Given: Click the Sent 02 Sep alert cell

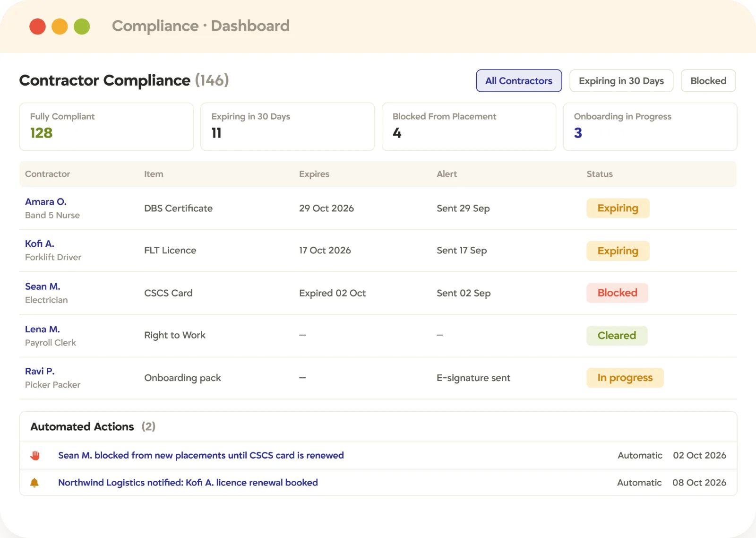Looking at the screenshot, I should point(464,293).
